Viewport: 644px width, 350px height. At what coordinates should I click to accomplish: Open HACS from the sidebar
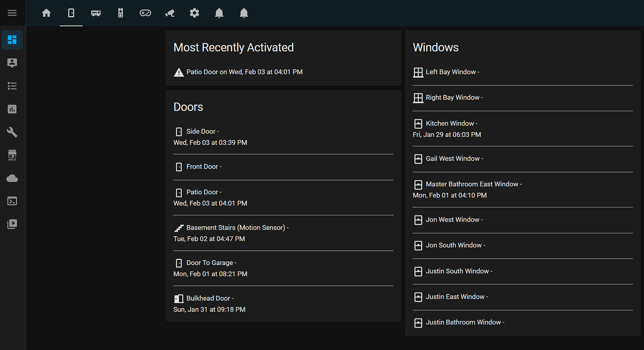[12, 155]
